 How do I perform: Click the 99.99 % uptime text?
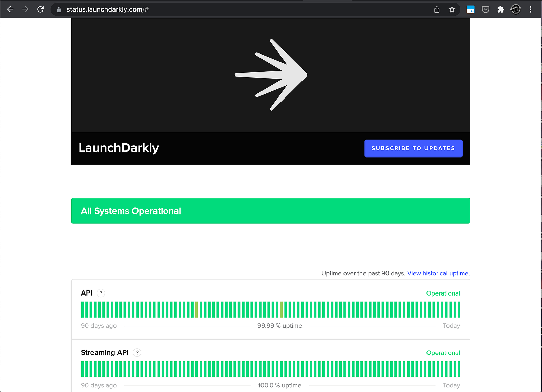coord(280,326)
